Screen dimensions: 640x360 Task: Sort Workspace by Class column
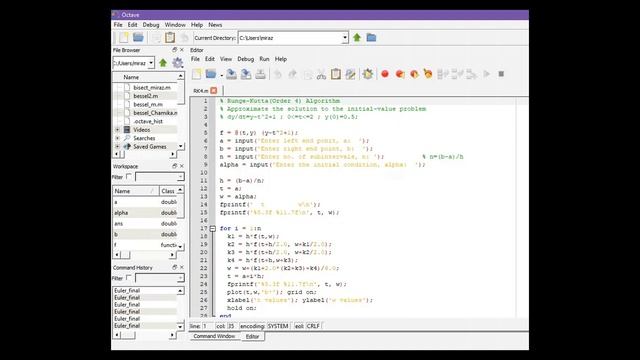[168, 191]
